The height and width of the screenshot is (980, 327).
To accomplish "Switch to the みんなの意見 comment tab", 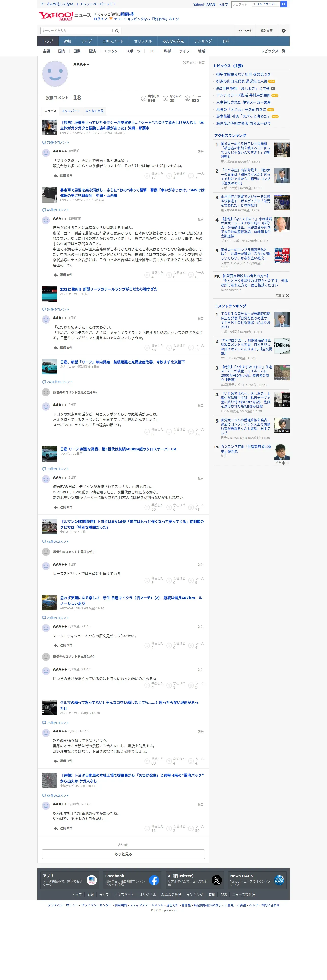I will 94,111.
